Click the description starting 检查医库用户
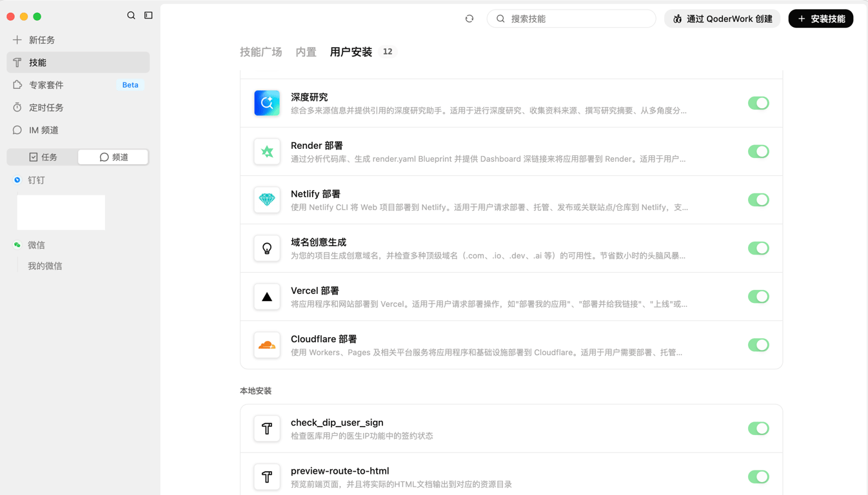The height and width of the screenshot is (495, 868). click(362, 436)
